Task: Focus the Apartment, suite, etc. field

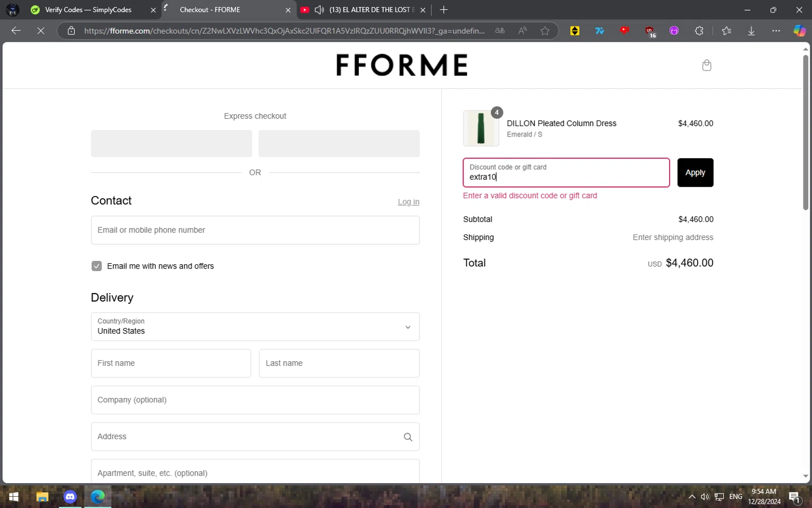Action: 255,471
